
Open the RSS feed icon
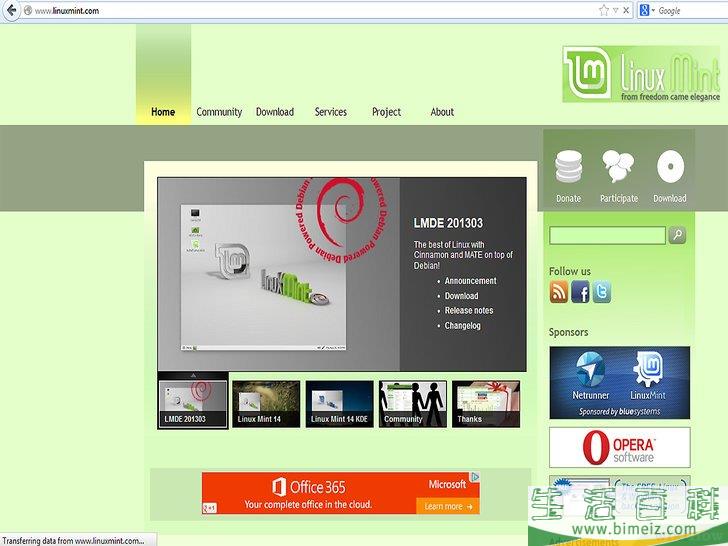(559, 292)
